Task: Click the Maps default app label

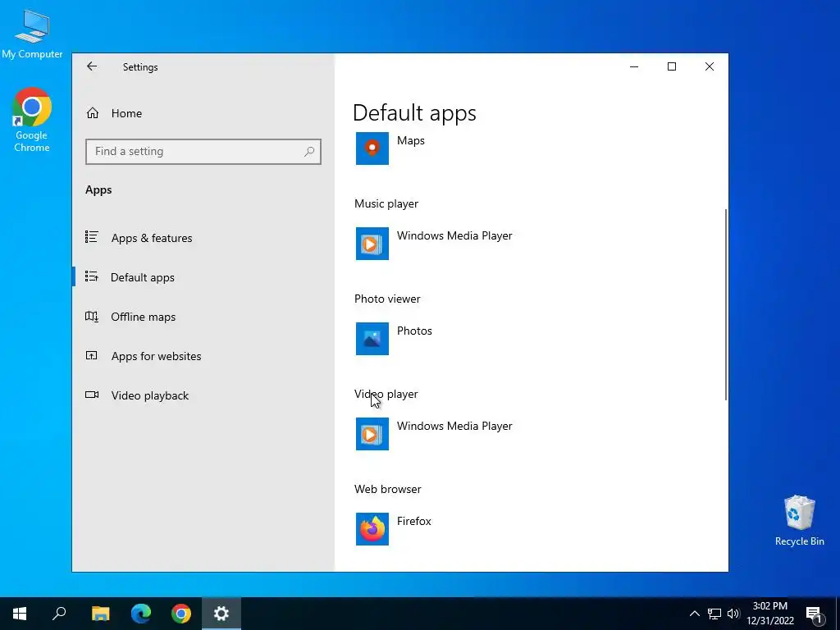Action: click(410, 140)
